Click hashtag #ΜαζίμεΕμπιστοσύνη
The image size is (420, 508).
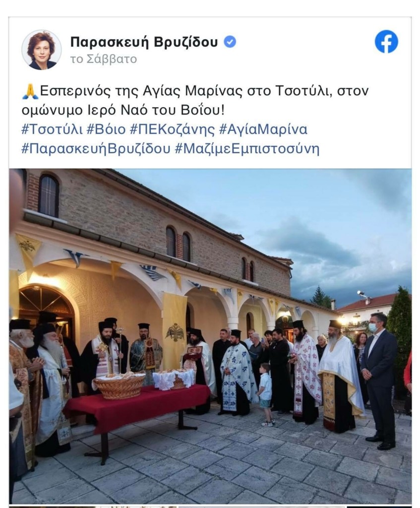(247, 149)
